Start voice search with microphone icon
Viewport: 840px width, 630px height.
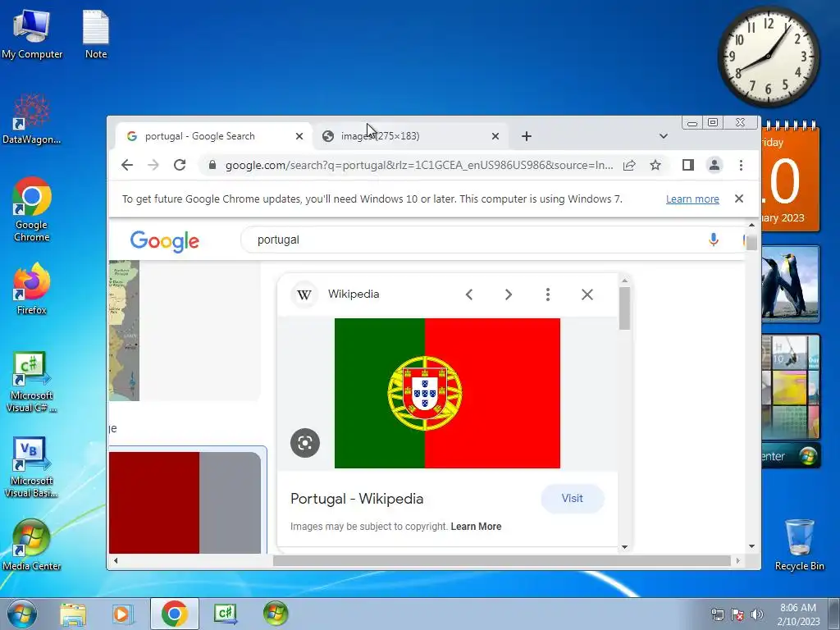[713, 240]
